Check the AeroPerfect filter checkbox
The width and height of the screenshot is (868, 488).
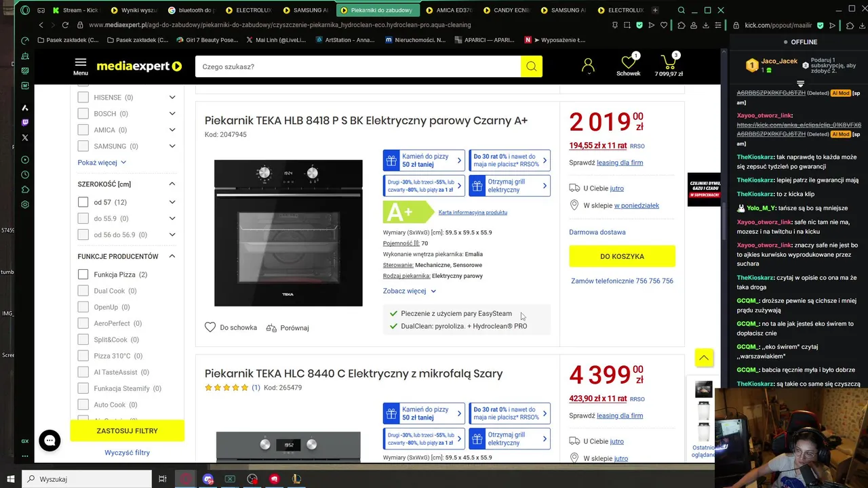(x=83, y=323)
